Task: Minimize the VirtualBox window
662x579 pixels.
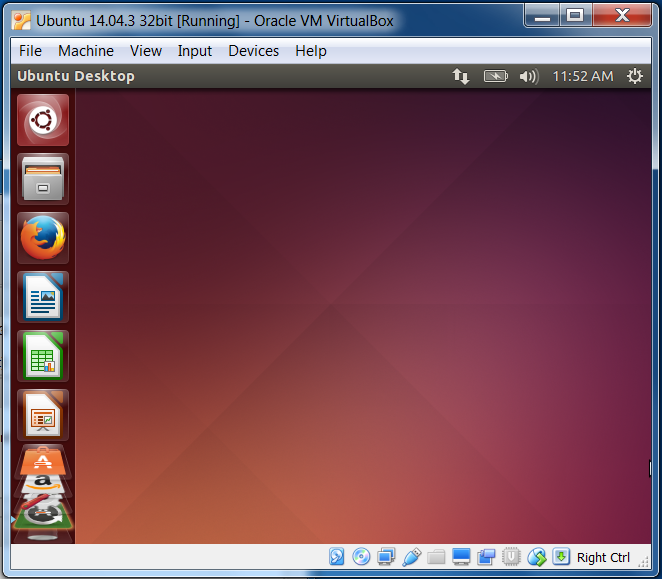Action: pos(542,16)
